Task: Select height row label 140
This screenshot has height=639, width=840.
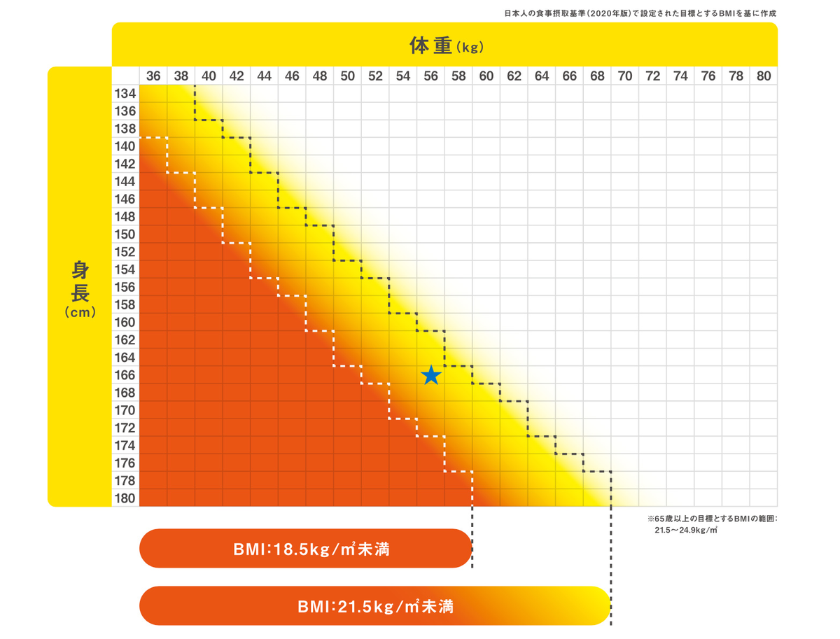Action: 125,146
